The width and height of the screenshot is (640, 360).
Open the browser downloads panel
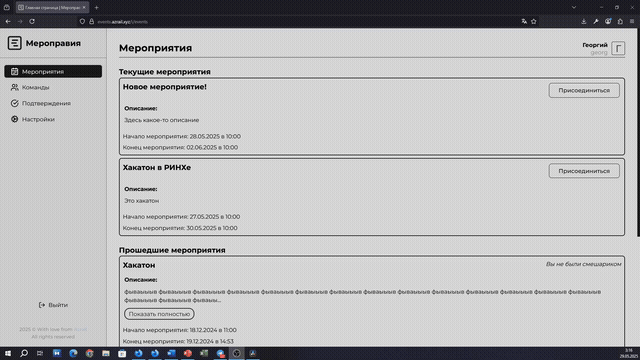coord(584,22)
